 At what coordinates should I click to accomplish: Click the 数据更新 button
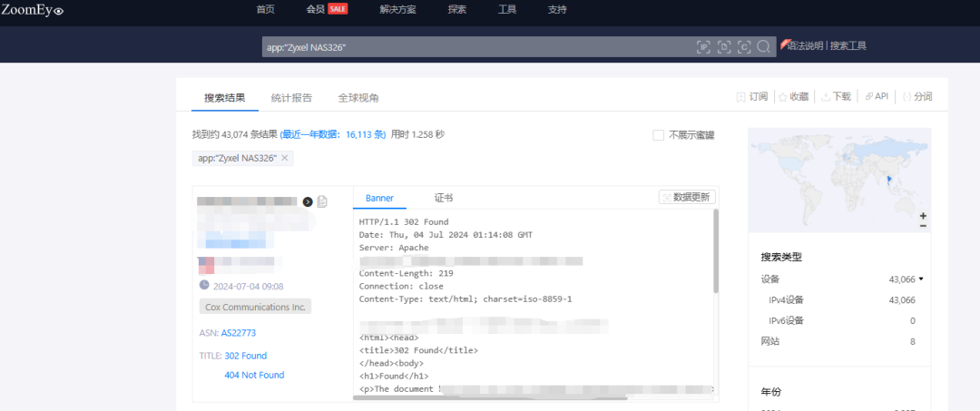pyautogui.click(x=687, y=197)
